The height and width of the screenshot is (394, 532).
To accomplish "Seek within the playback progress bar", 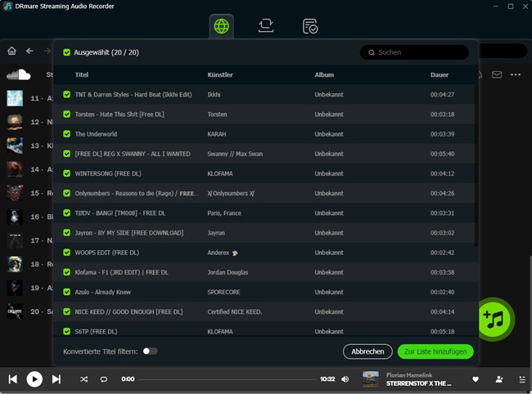I will point(228,379).
